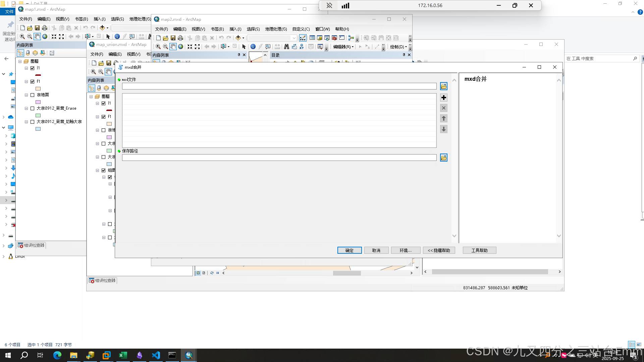Viewport: 644px width, 362px height.
Task: Collapse the 图层 tree in map1
Action: coord(20,61)
